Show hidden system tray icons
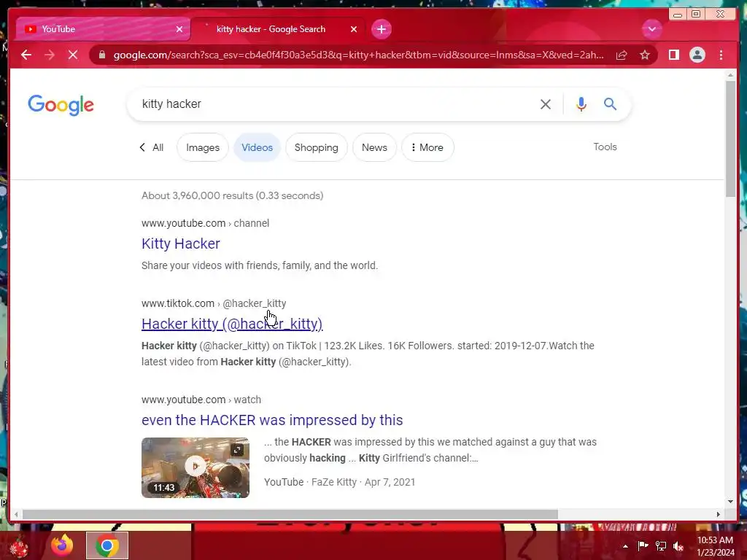 point(625,546)
